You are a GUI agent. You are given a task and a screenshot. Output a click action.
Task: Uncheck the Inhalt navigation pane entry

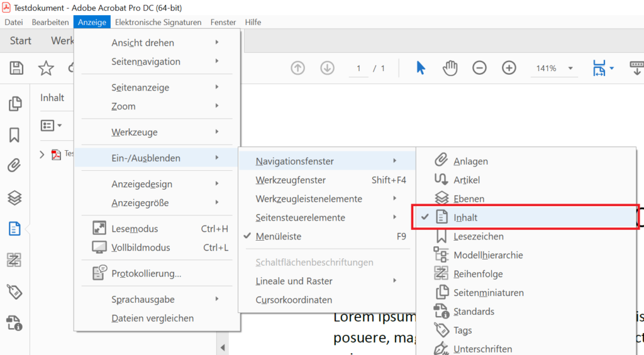pyautogui.click(x=465, y=217)
